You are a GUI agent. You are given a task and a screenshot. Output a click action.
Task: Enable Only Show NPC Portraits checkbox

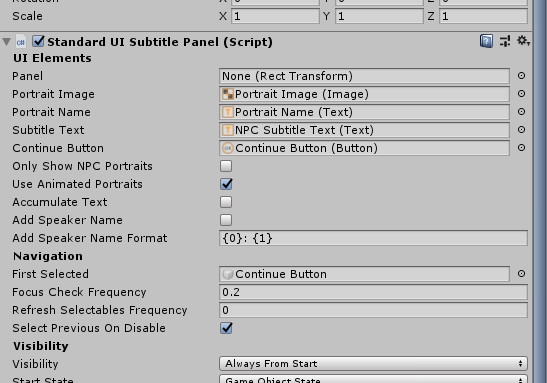pyautogui.click(x=226, y=166)
